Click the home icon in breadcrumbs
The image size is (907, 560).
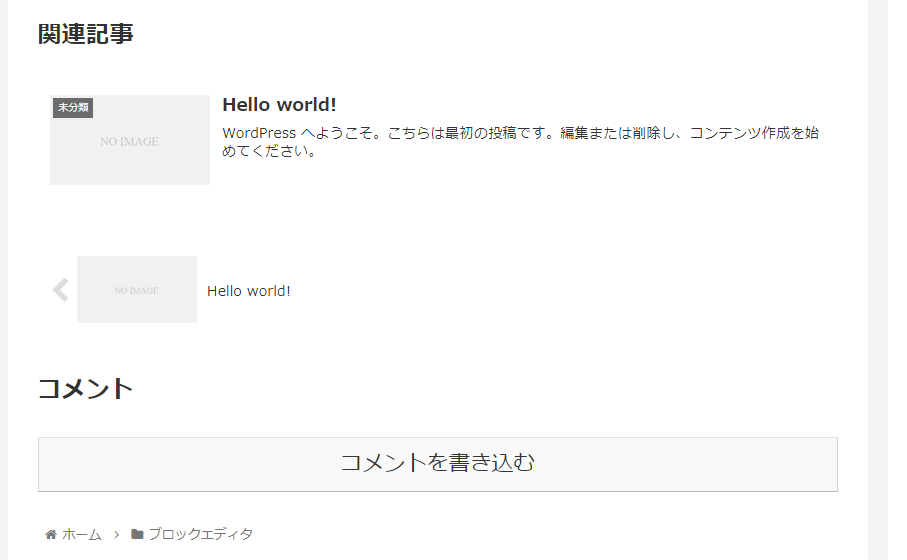click(51, 535)
